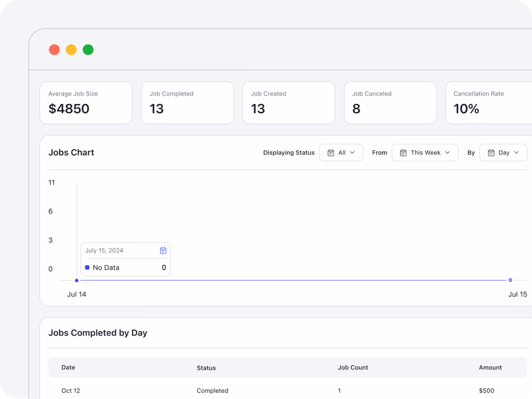Click the calendar icon in the July 15 tooltip
This screenshot has height=399, width=532.
click(163, 250)
